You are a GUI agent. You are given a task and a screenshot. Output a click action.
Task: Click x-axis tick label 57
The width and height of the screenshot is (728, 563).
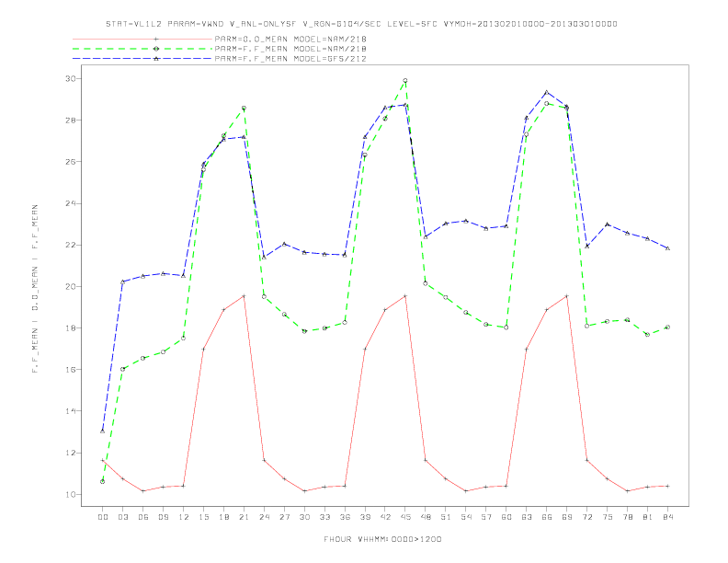[x=486, y=517]
